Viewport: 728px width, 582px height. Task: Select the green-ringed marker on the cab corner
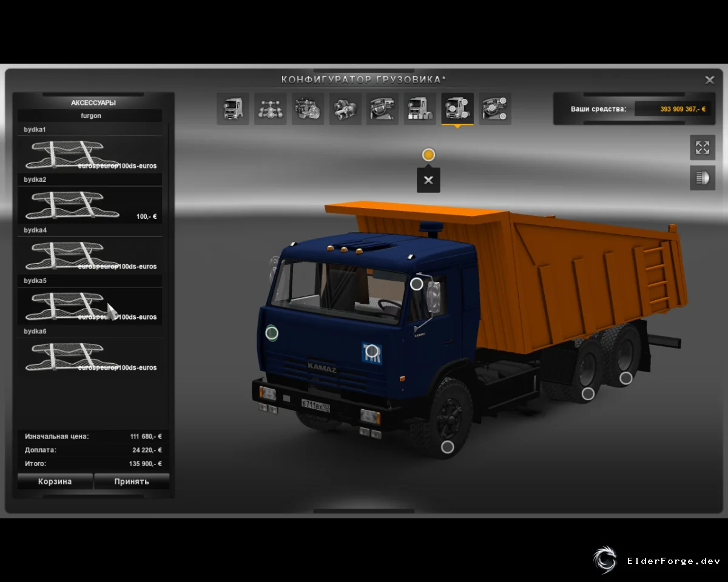pyautogui.click(x=272, y=332)
